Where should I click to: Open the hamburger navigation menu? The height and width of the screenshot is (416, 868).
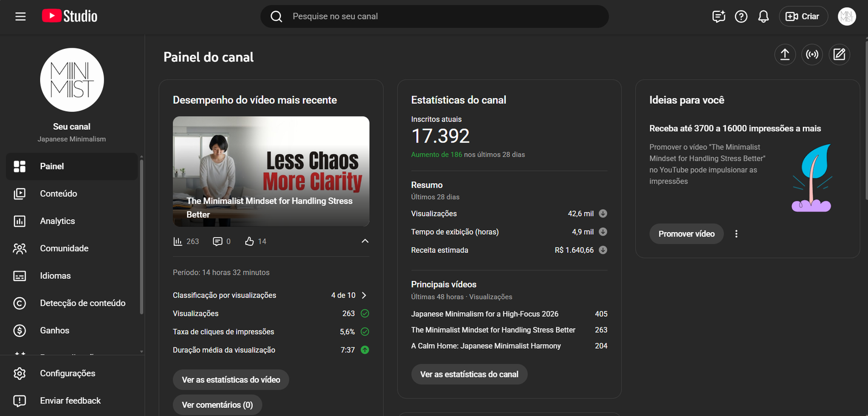21,16
